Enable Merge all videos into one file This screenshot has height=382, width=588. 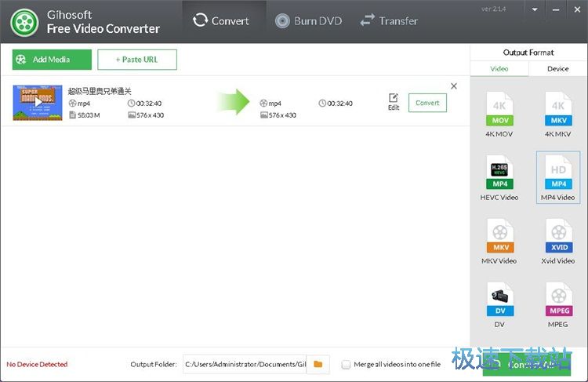[x=346, y=365]
